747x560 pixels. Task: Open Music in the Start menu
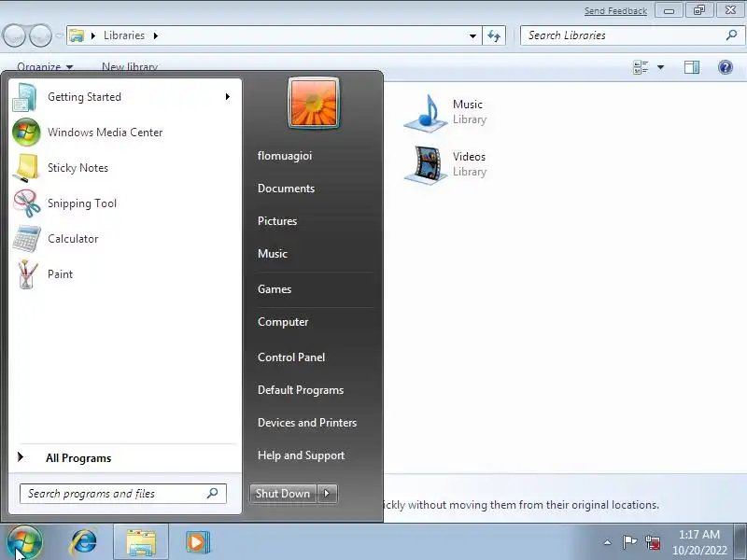click(273, 253)
